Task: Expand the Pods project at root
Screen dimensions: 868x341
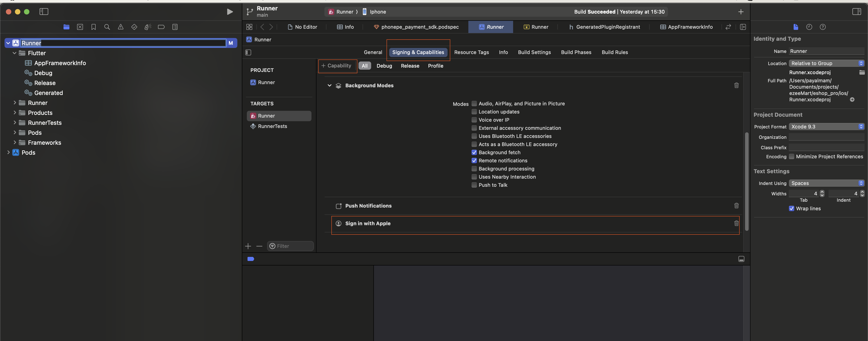Action: (8, 152)
